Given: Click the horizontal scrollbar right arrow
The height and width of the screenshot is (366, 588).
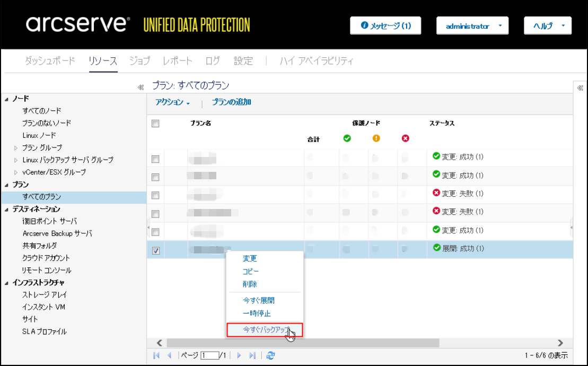Looking at the screenshot, I should point(560,343).
